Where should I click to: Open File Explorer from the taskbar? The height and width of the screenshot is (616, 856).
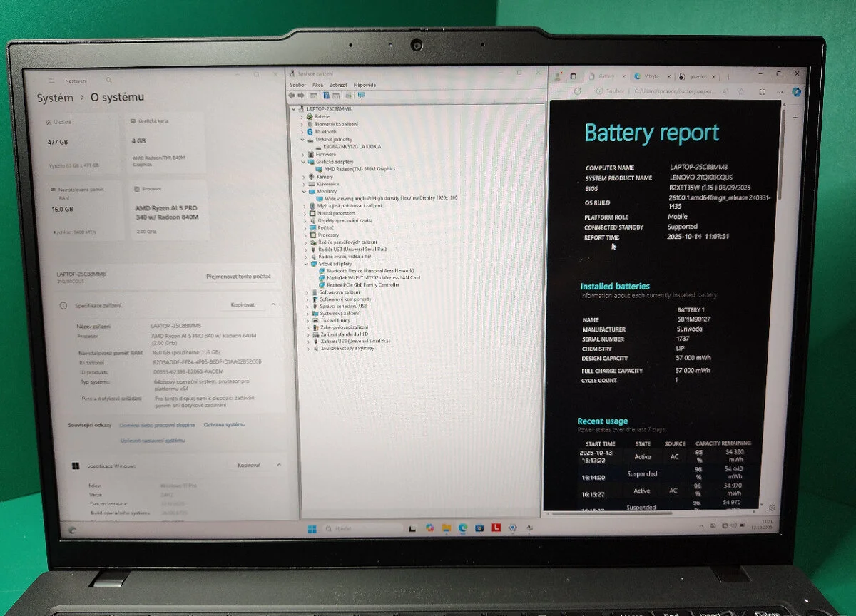click(447, 528)
